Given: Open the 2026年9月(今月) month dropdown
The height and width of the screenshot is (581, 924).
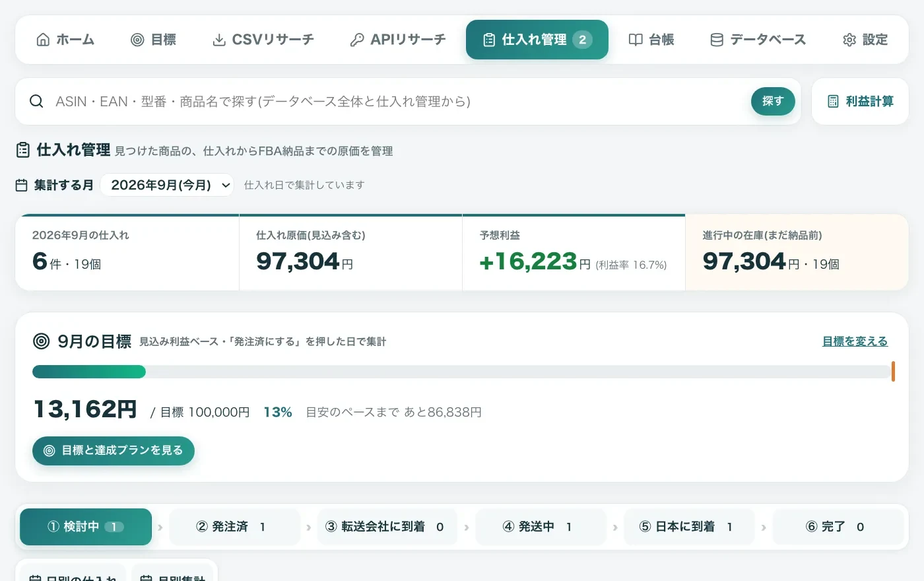Looking at the screenshot, I should [167, 185].
